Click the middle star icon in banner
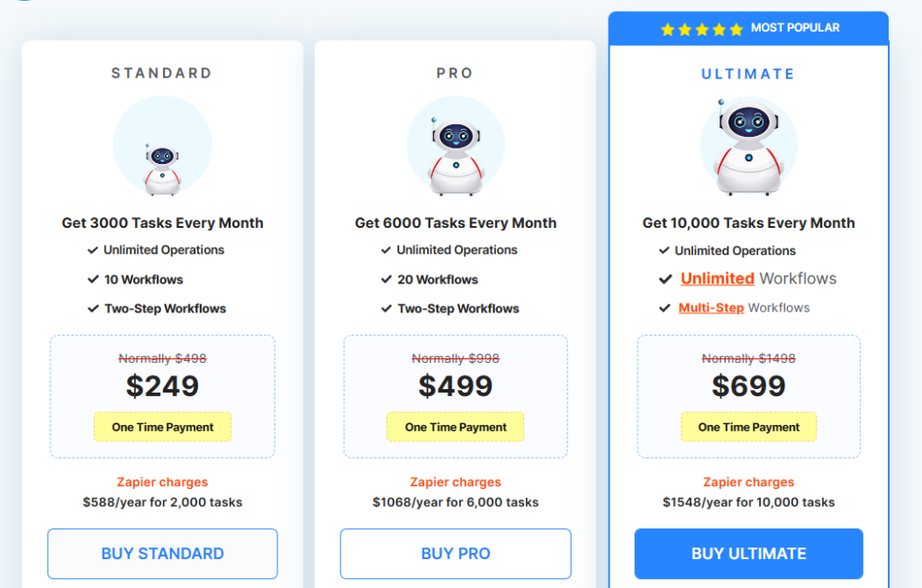 [701, 28]
